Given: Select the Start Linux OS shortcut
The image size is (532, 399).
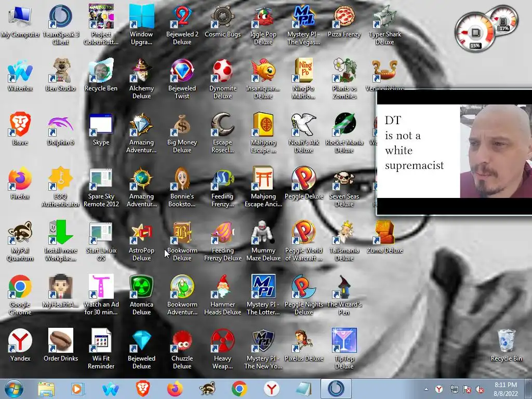Looking at the screenshot, I should tap(101, 241).
